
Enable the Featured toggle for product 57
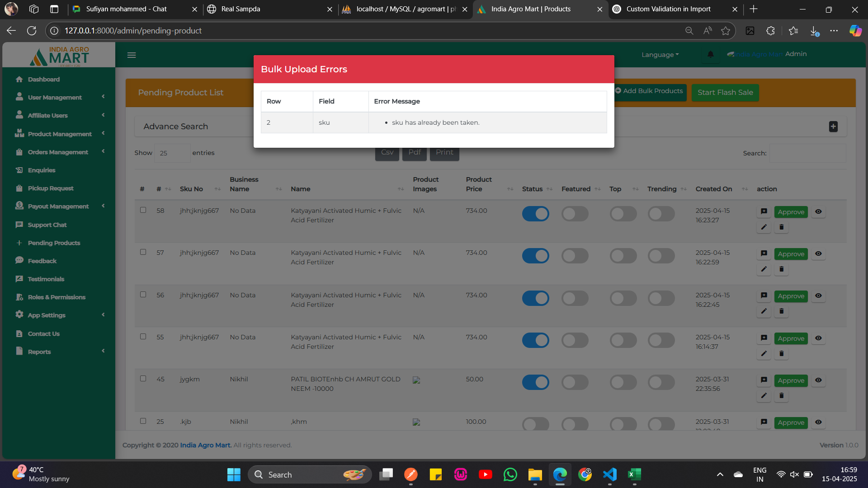point(575,256)
